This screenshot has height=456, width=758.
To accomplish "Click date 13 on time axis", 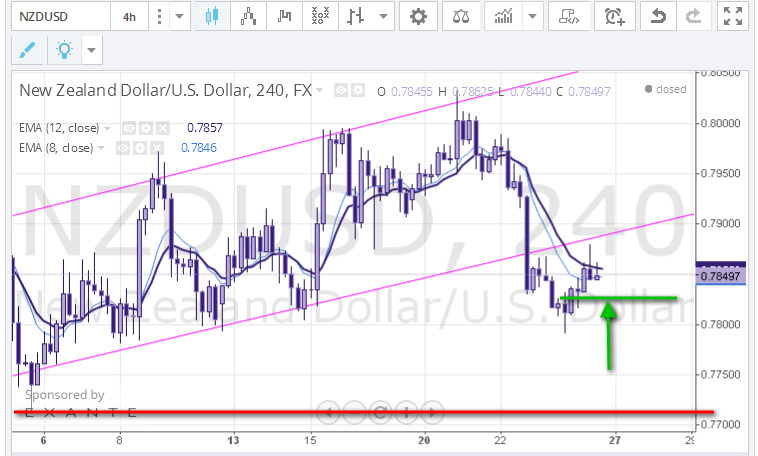I will [x=233, y=440].
